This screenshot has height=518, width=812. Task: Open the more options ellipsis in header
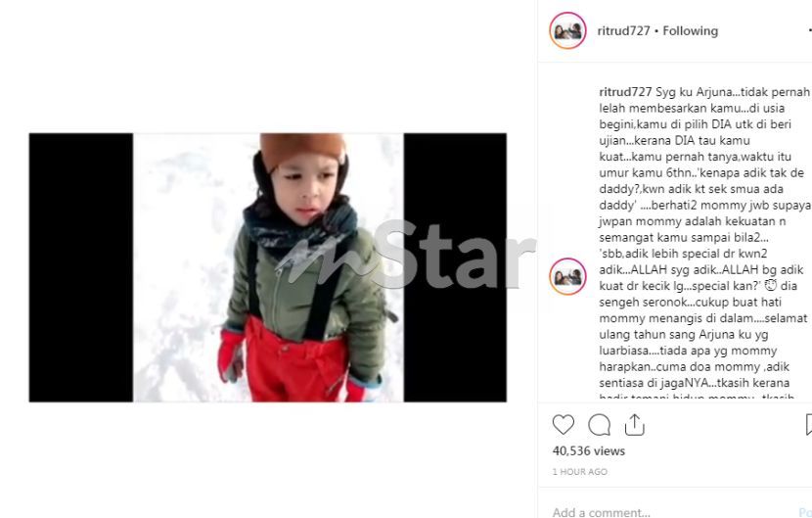809,31
